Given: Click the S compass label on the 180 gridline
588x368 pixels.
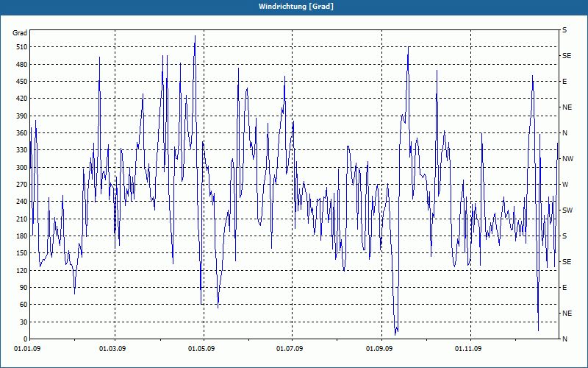Looking at the screenshot, I should pos(564,236).
